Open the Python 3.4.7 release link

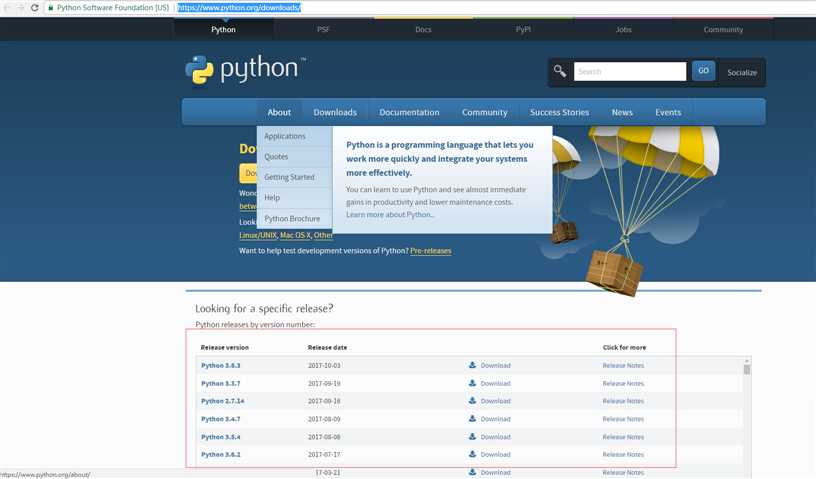coord(221,419)
